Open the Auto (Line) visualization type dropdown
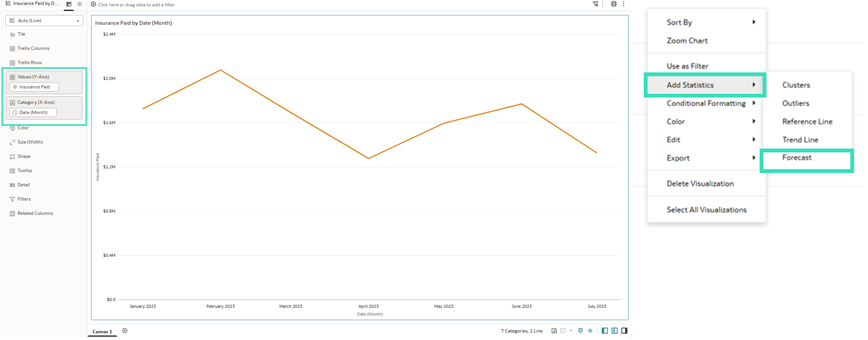 (x=44, y=21)
